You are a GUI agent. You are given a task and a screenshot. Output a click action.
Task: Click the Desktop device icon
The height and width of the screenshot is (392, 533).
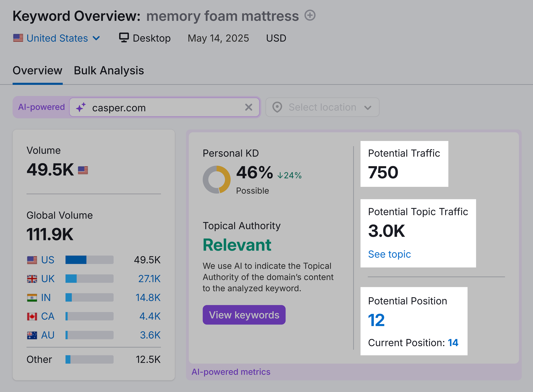[124, 38]
